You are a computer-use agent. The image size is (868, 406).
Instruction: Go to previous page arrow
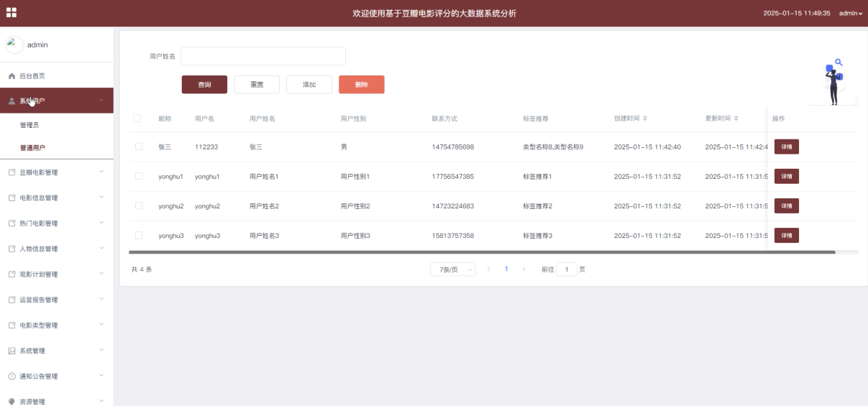(489, 269)
